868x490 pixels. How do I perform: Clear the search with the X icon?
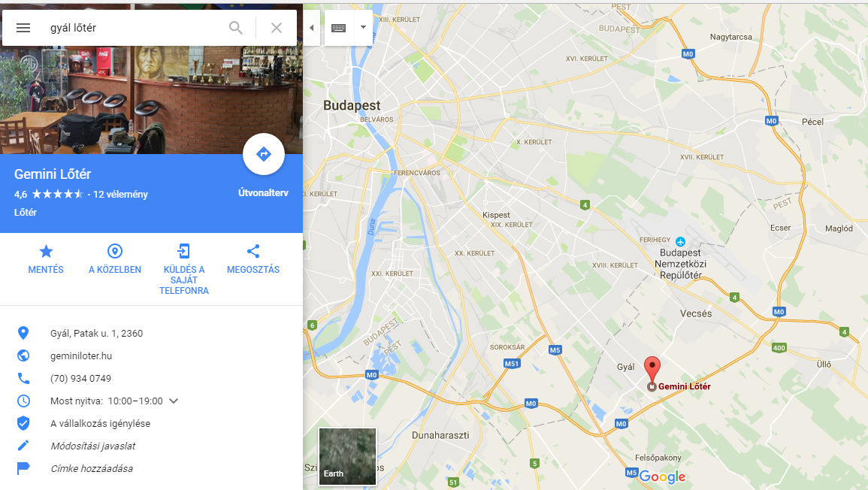[x=277, y=28]
